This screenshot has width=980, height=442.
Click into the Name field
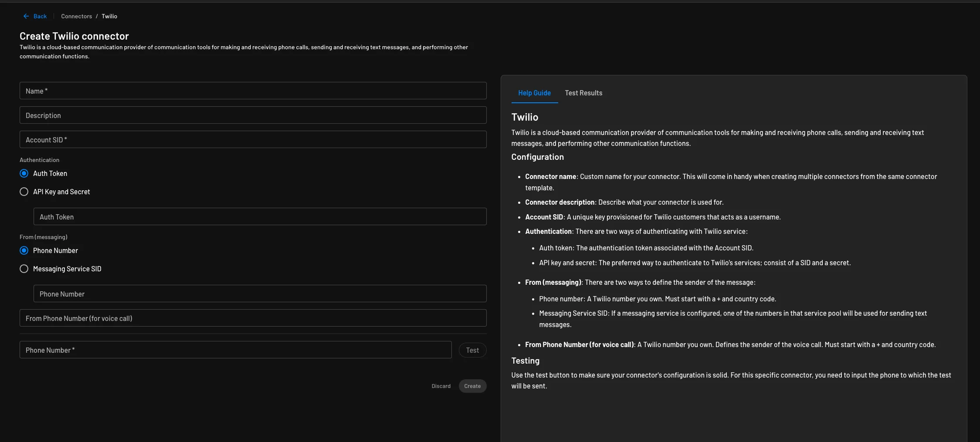click(x=253, y=91)
